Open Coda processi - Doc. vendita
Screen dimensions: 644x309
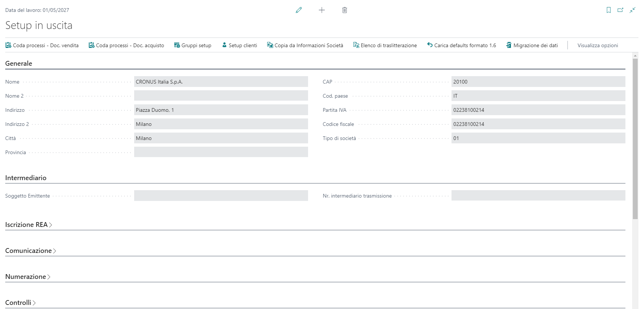click(x=42, y=45)
